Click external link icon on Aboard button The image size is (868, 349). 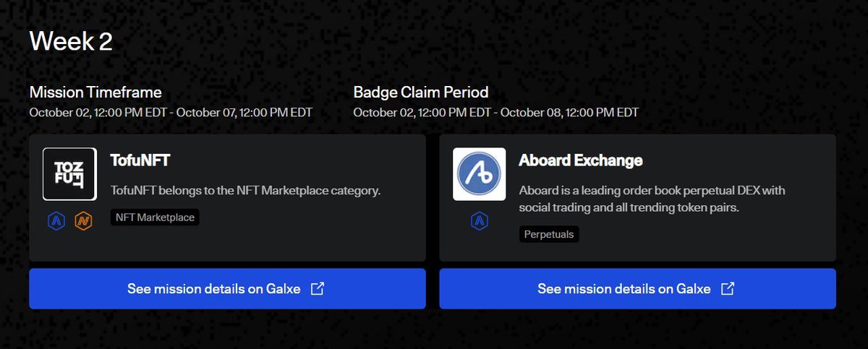pyautogui.click(x=728, y=289)
